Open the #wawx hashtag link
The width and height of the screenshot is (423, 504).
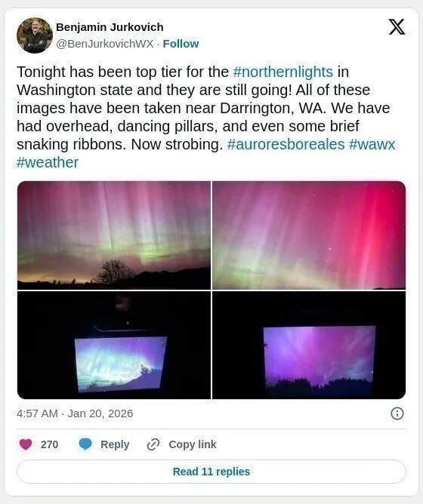pos(372,144)
